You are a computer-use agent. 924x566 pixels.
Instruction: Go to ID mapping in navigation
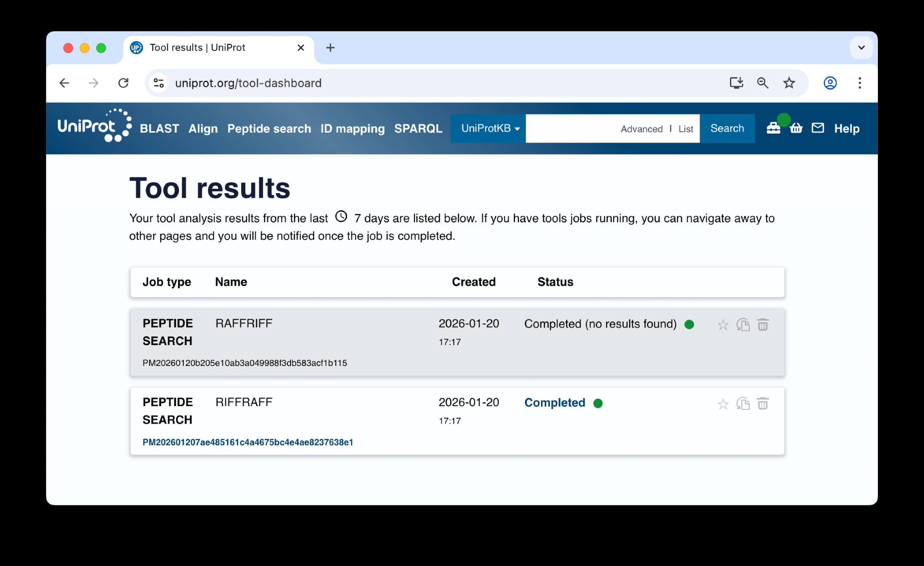pos(353,128)
